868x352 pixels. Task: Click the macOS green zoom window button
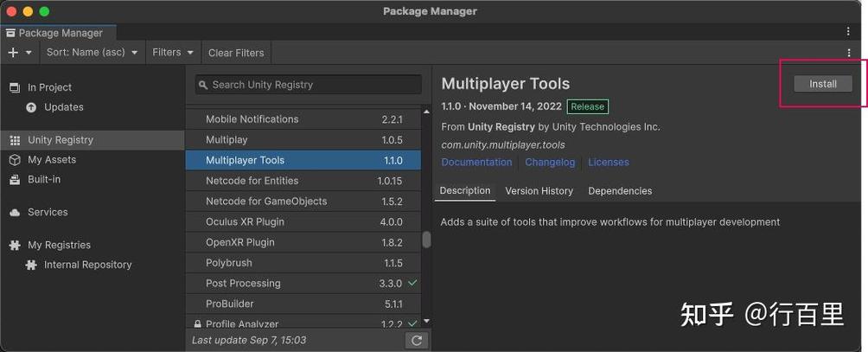[x=44, y=11]
